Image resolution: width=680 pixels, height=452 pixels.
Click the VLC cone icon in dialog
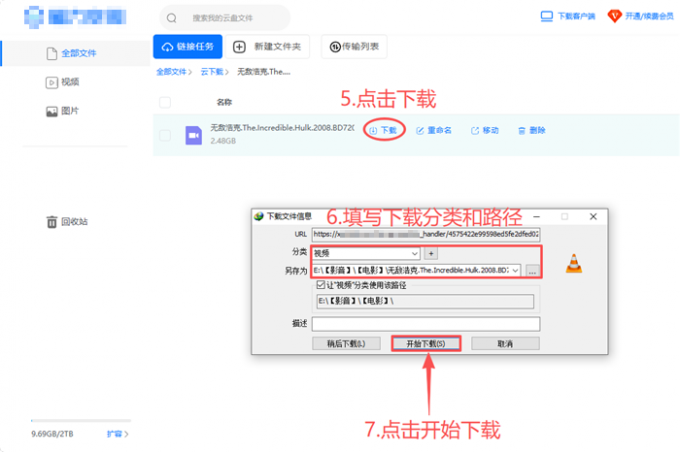[574, 263]
